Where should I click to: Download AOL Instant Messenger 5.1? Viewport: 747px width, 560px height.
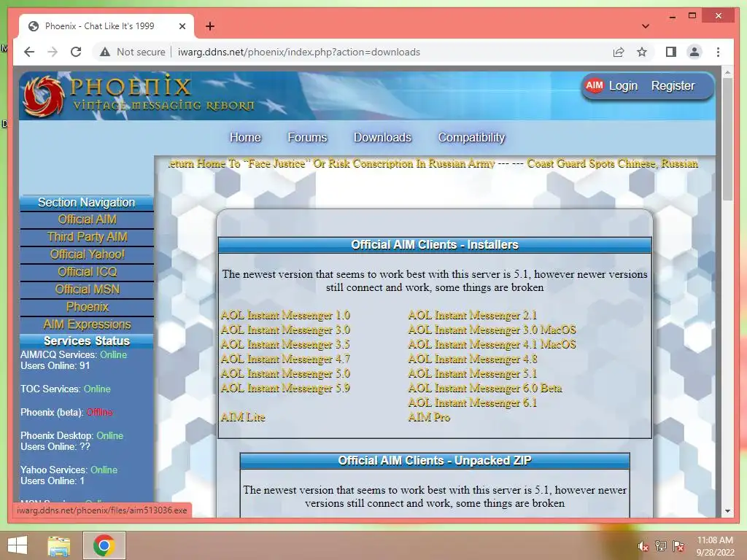(473, 374)
